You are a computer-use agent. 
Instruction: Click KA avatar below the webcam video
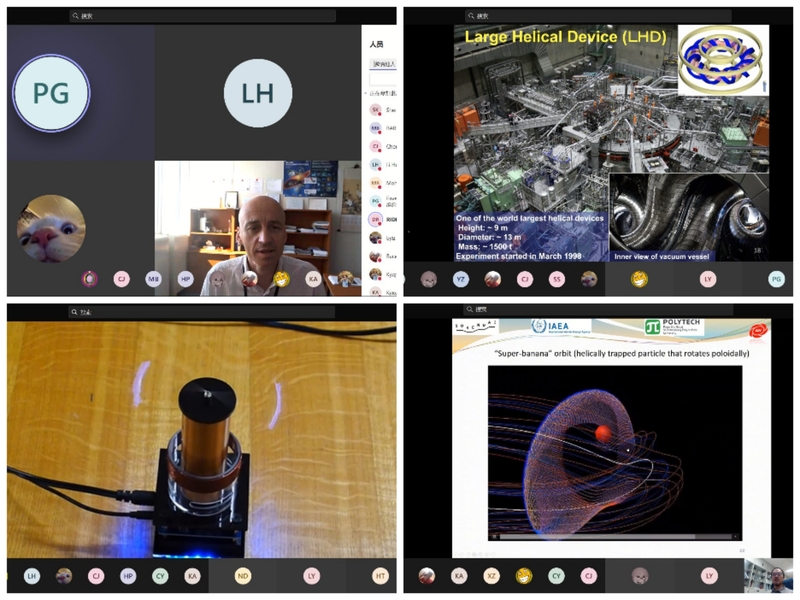314,280
